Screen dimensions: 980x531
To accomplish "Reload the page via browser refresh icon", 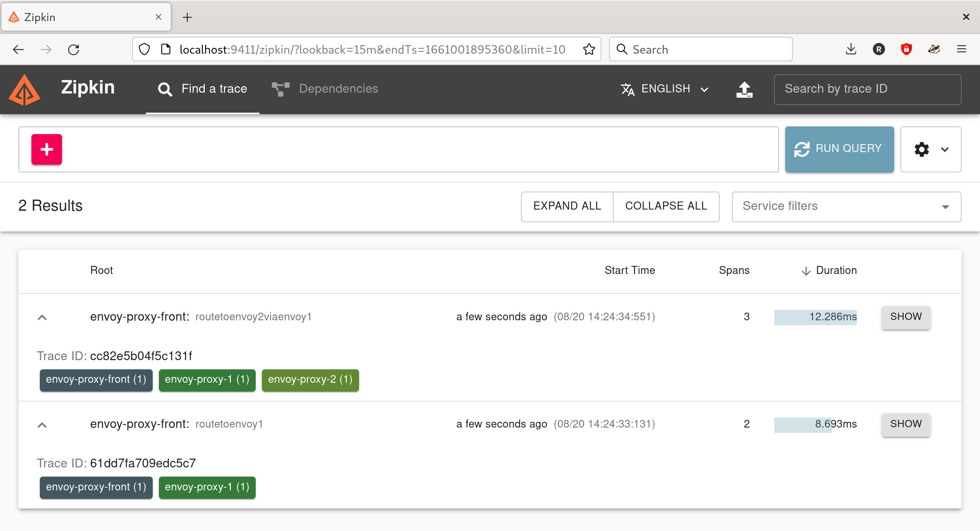I will (x=73, y=49).
